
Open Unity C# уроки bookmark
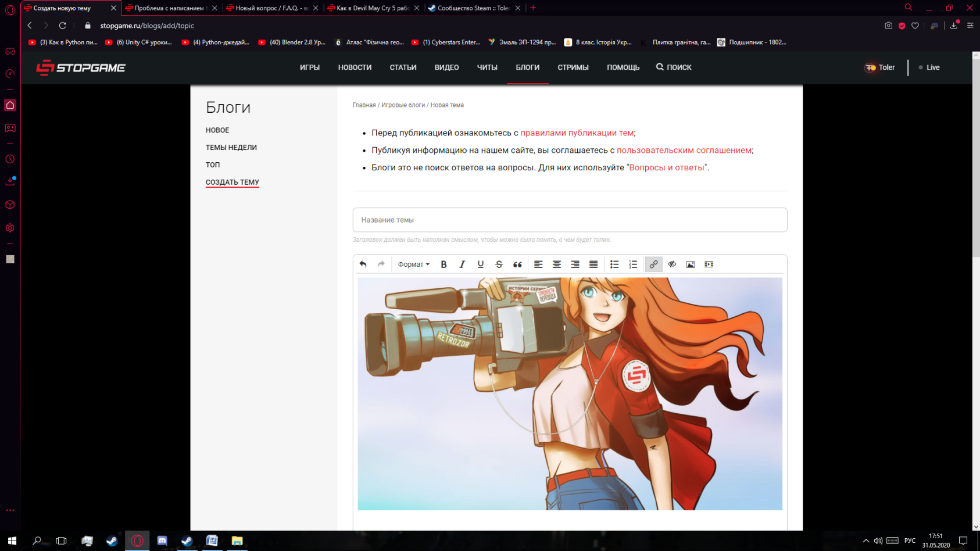tap(138, 42)
